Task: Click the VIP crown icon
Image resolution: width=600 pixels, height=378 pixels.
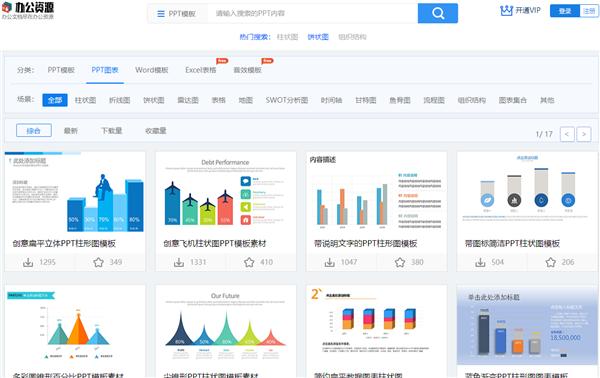Action: click(506, 11)
